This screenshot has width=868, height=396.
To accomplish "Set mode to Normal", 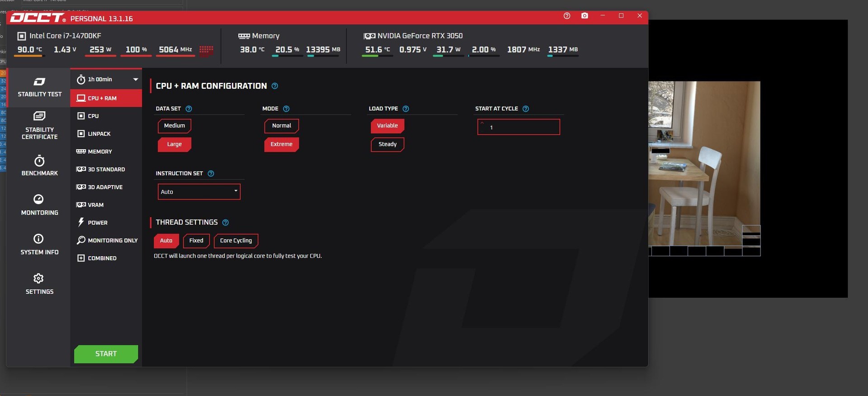I will 282,126.
